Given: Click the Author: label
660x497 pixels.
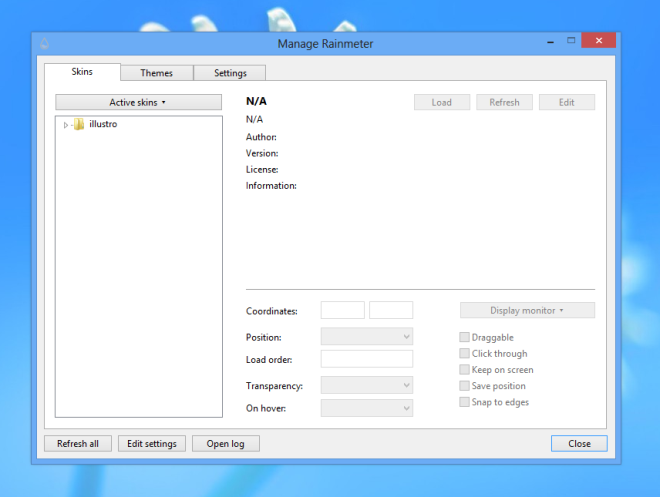Looking at the screenshot, I should point(261,137).
